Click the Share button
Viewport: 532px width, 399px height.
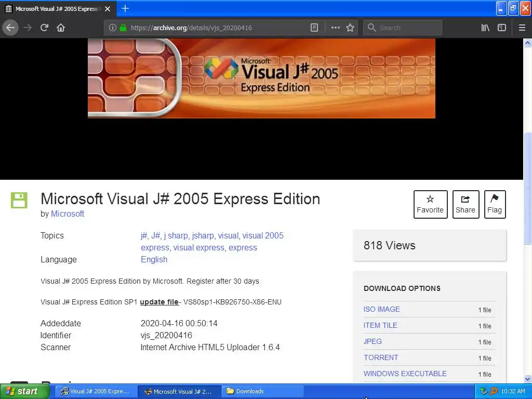pos(465,204)
